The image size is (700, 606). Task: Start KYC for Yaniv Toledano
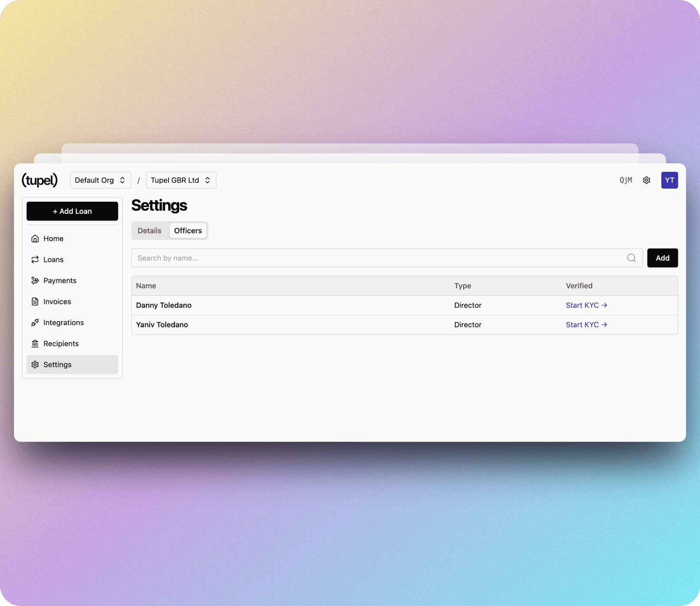[586, 325]
